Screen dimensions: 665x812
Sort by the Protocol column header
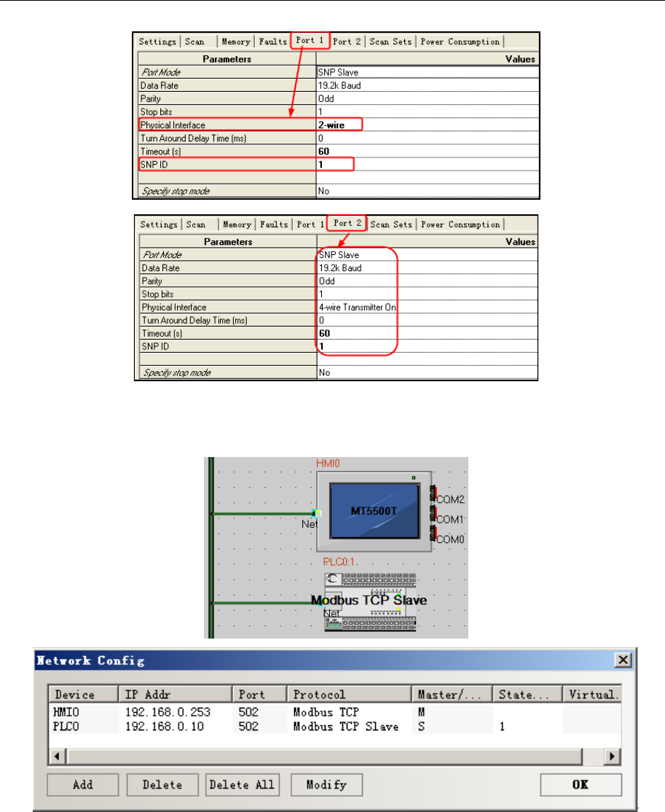pyautogui.click(x=350, y=695)
